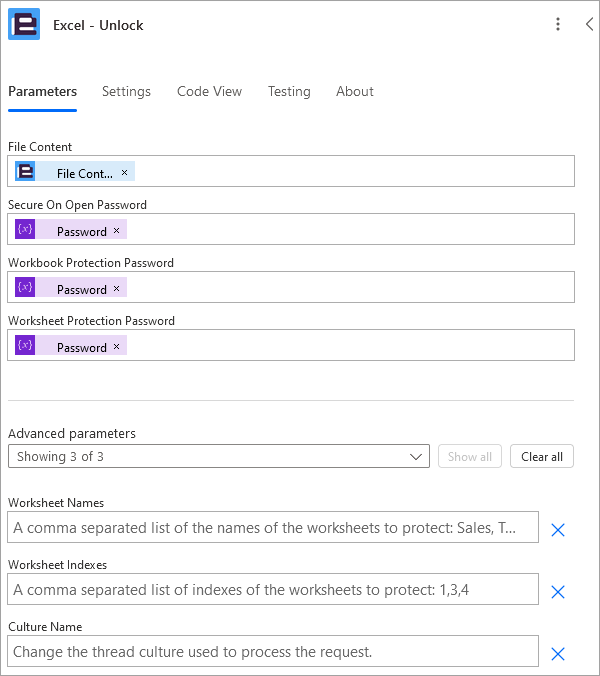Remove the Worksheet Indexes advanced parameter
Viewport: 600px width, 676px height.
558,592
